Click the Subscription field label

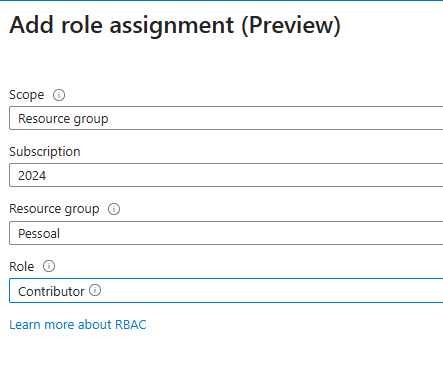tap(45, 152)
